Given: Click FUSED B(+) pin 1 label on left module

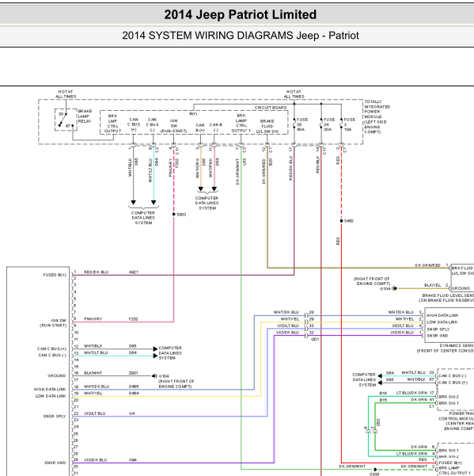Looking at the screenshot, I should [x=55, y=275].
